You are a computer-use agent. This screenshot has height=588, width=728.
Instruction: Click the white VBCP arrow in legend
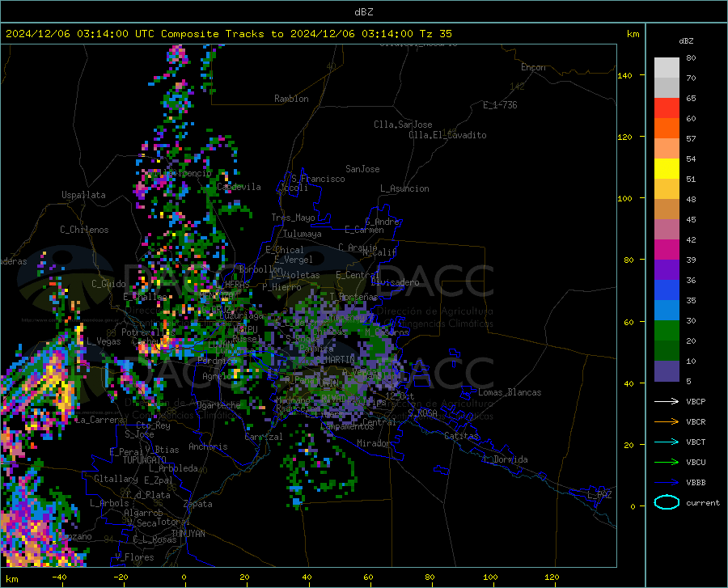tap(667, 401)
